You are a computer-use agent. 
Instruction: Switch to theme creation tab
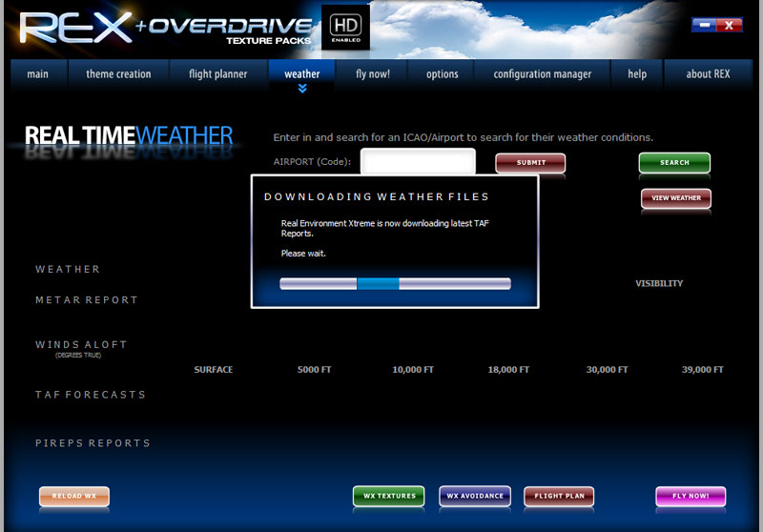(118, 74)
